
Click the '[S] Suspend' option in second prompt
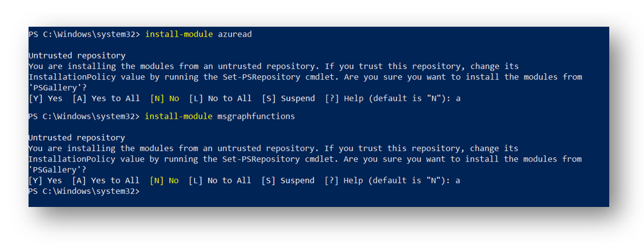click(x=288, y=180)
